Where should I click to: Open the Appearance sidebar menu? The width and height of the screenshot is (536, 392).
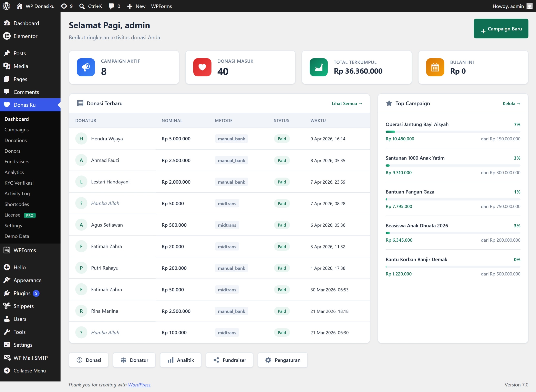pos(30,280)
